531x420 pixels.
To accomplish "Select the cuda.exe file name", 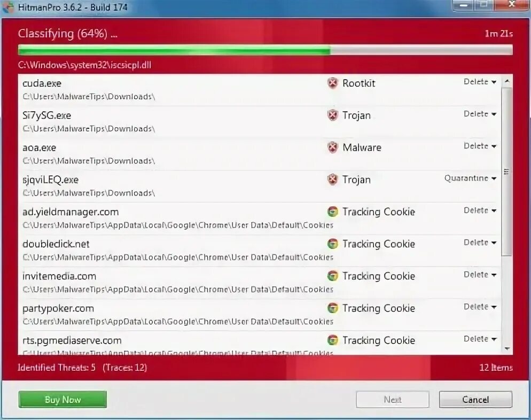I will (42, 83).
